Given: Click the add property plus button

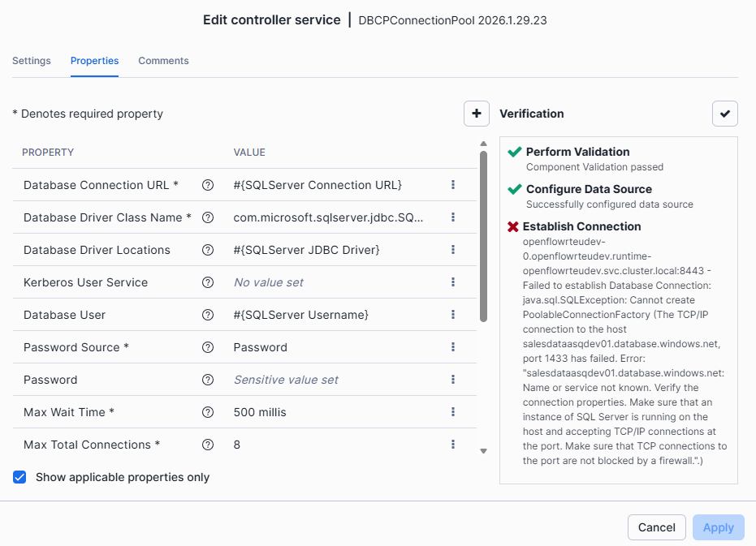Looking at the screenshot, I should click(477, 114).
